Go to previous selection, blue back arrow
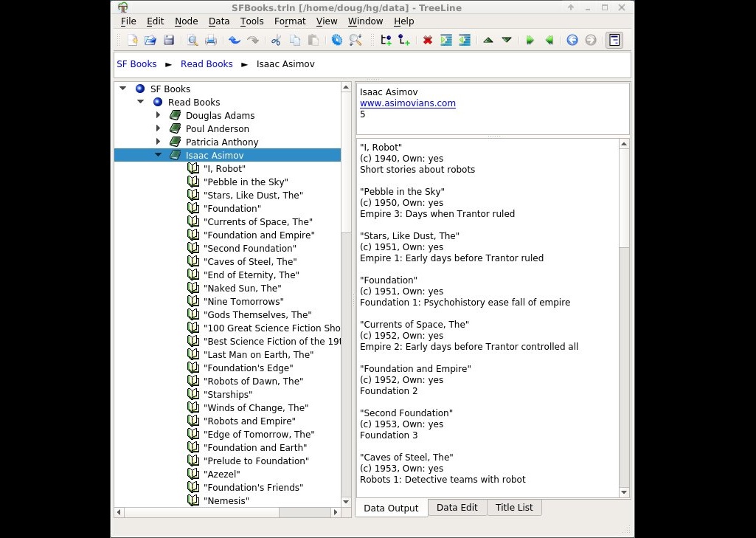Screen dimensions: 756x538 [572, 40]
